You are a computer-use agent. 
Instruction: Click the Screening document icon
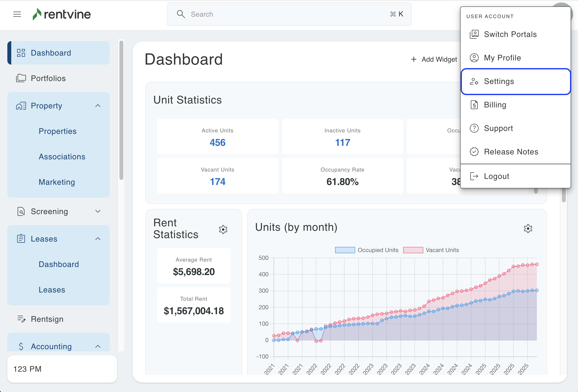[x=21, y=211]
